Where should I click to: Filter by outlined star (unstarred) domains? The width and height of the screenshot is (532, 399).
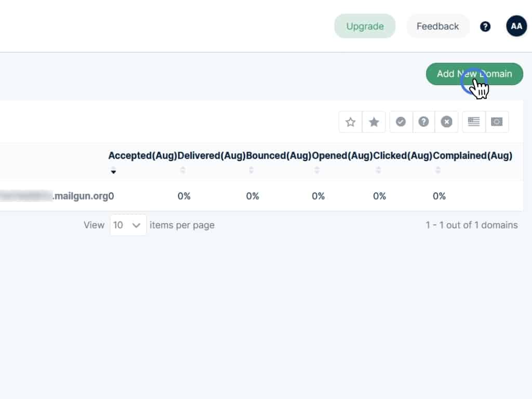[x=351, y=122]
